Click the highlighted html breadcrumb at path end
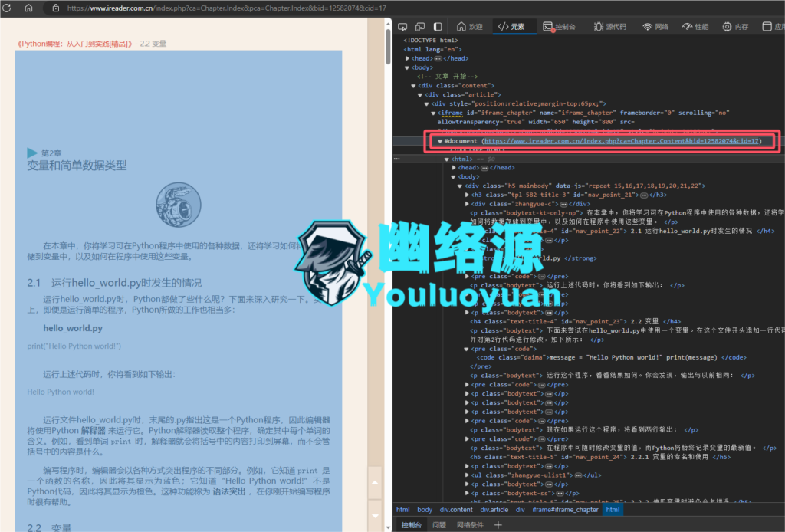The width and height of the screenshot is (785, 532). [613, 510]
